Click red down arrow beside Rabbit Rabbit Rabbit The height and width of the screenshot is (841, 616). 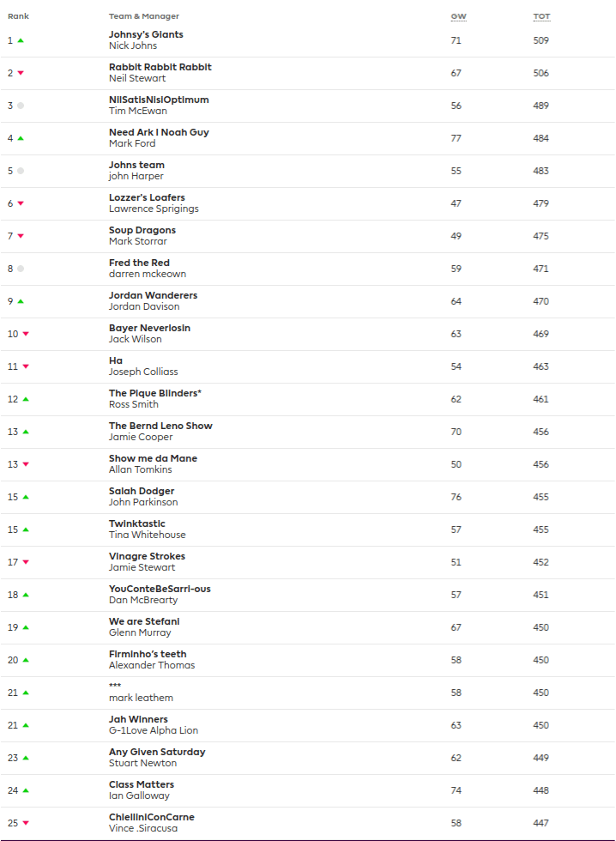[21, 73]
